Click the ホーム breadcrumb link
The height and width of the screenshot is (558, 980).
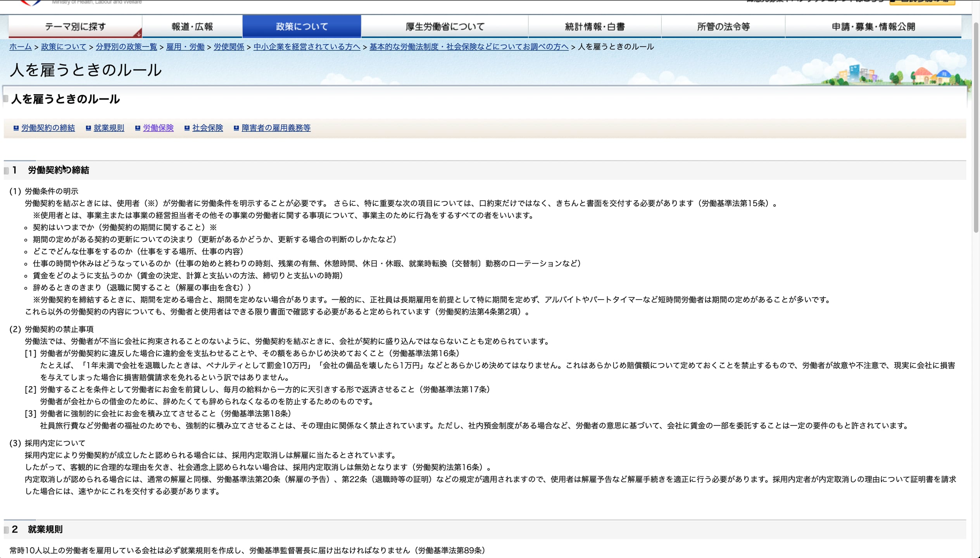pos(21,46)
